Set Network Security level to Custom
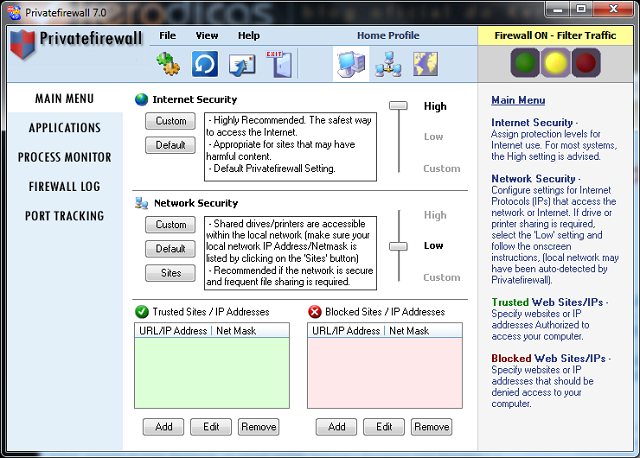This screenshot has width=640, height=458. click(x=442, y=278)
